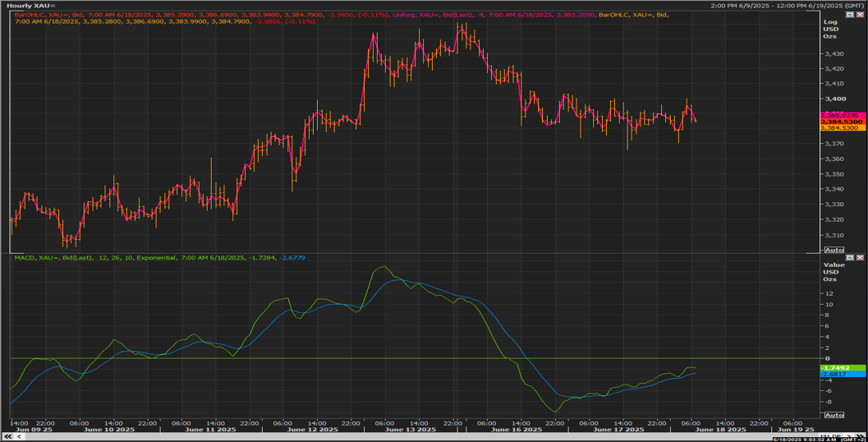Click the date range label at top right
Viewport: 868px width, 442px height.
click(x=788, y=6)
